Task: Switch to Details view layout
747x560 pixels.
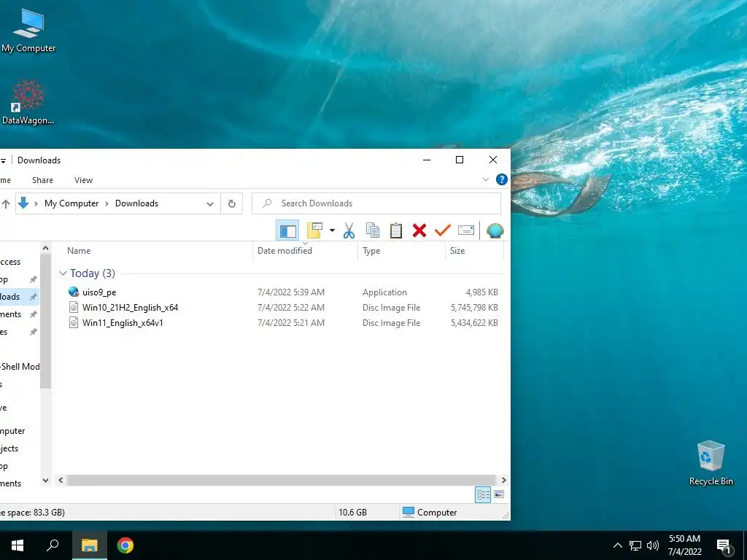Action: (x=483, y=494)
